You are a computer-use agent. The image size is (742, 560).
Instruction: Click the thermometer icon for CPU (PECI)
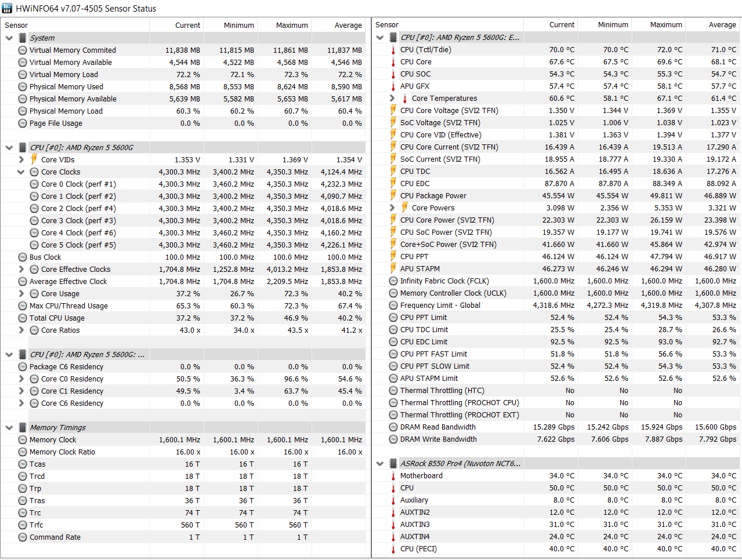pos(393,548)
